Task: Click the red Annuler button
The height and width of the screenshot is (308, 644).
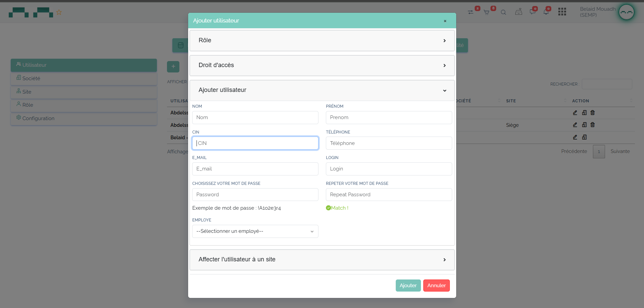Action: pyautogui.click(x=436, y=286)
